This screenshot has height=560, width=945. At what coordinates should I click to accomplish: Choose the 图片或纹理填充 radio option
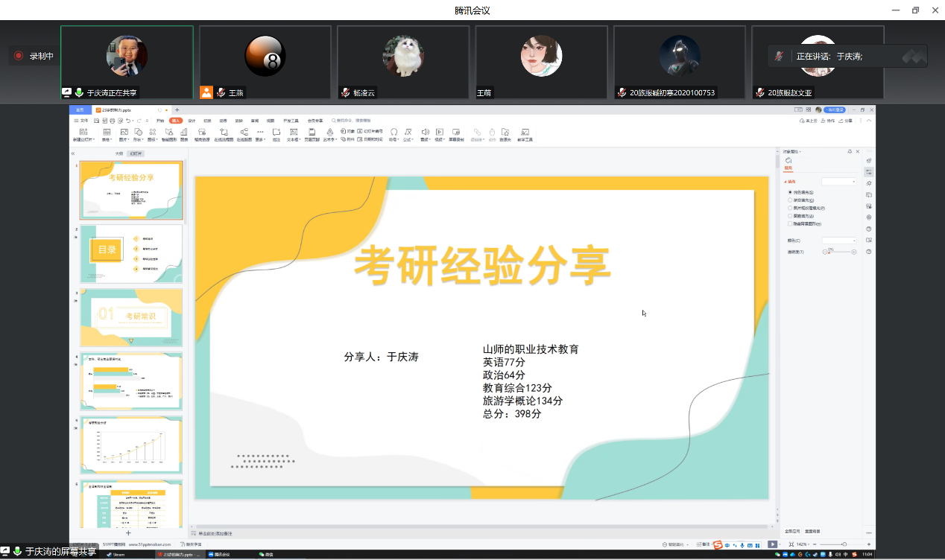[791, 208]
